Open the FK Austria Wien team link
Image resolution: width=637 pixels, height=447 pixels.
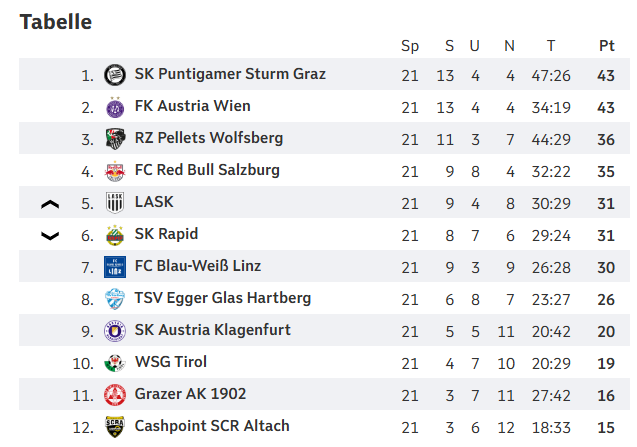click(x=193, y=106)
